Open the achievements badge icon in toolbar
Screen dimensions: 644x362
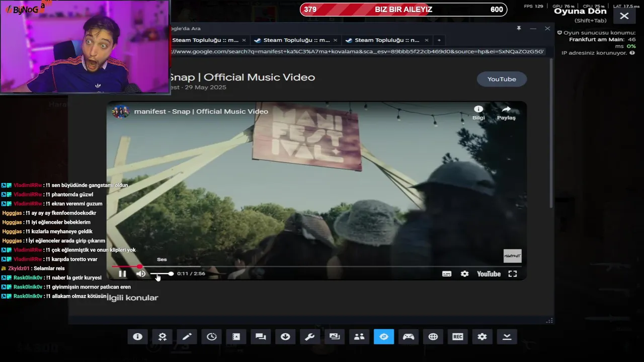[162, 337]
